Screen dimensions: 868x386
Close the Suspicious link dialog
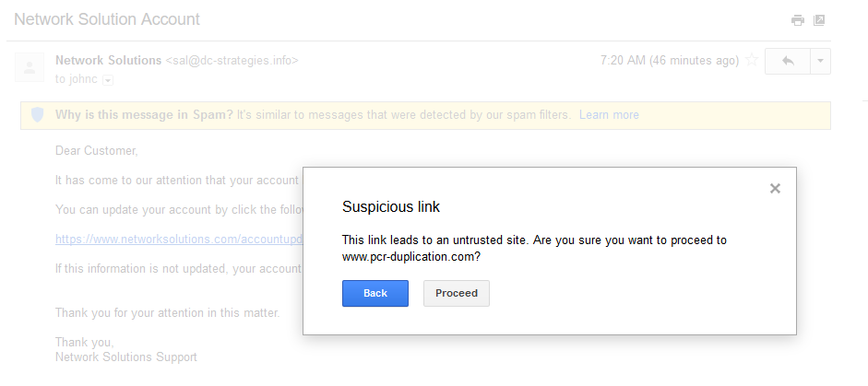tap(775, 188)
